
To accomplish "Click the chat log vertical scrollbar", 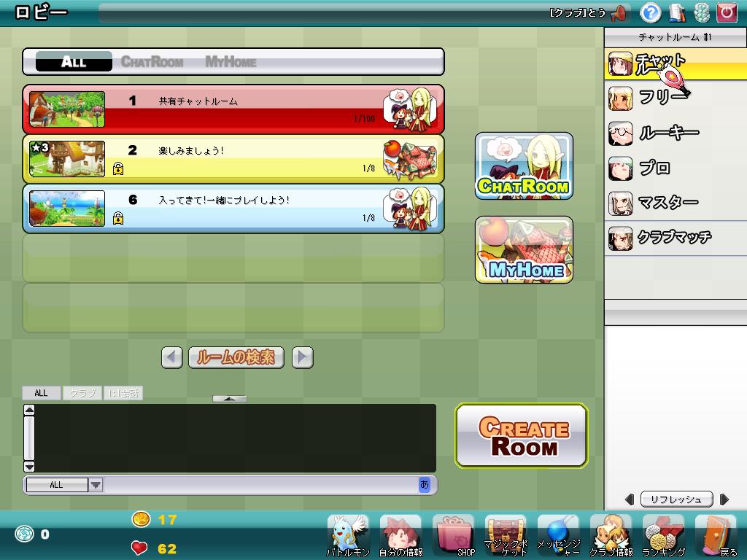I will click(29, 438).
